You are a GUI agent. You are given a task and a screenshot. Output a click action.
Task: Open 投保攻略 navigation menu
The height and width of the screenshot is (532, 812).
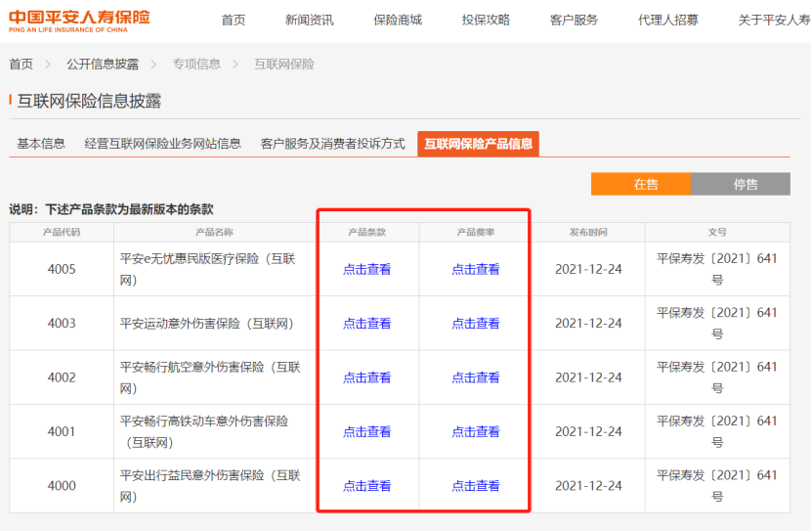486,21
